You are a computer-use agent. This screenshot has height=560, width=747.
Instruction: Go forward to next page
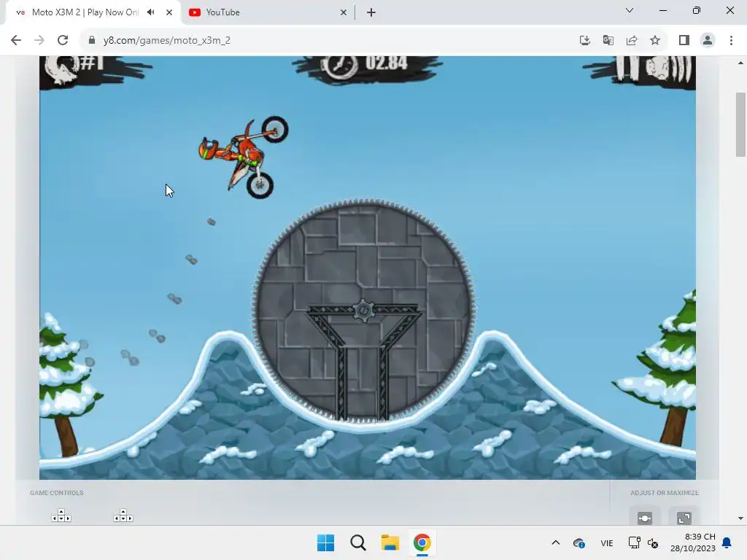click(x=39, y=40)
